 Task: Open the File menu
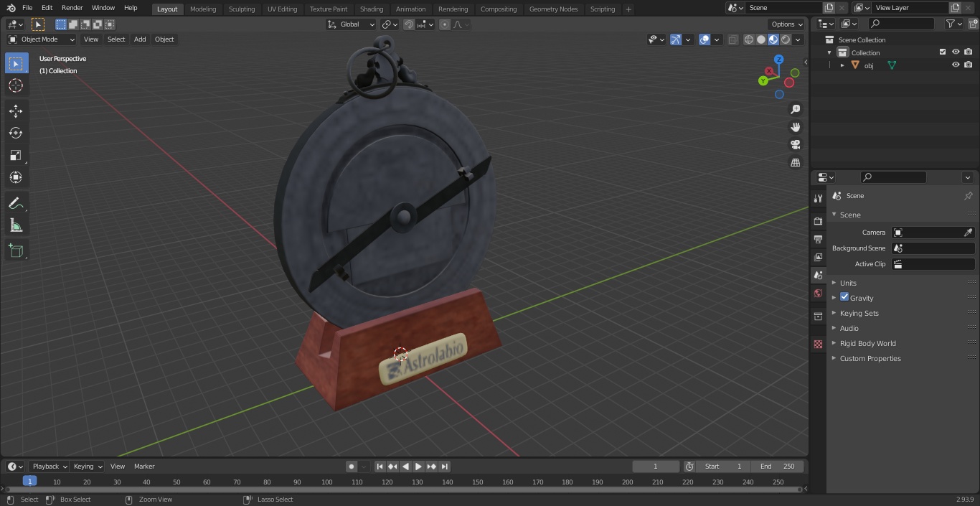[27, 8]
